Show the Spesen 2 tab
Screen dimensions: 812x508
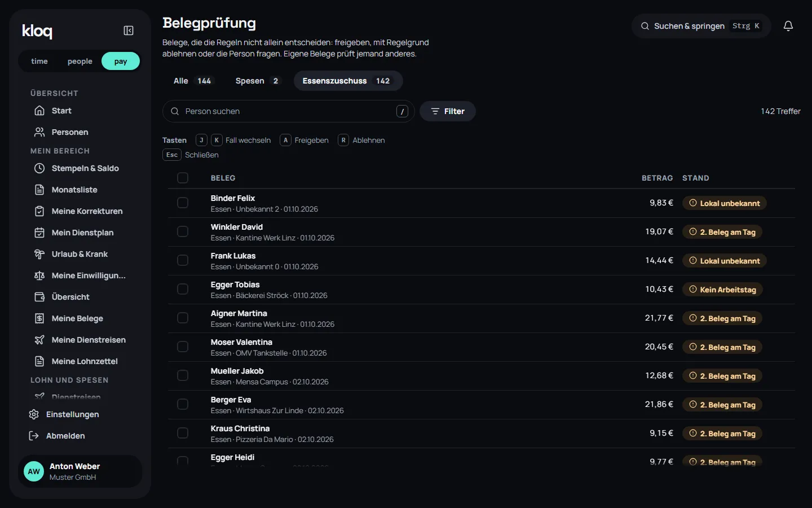(x=257, y=81)
